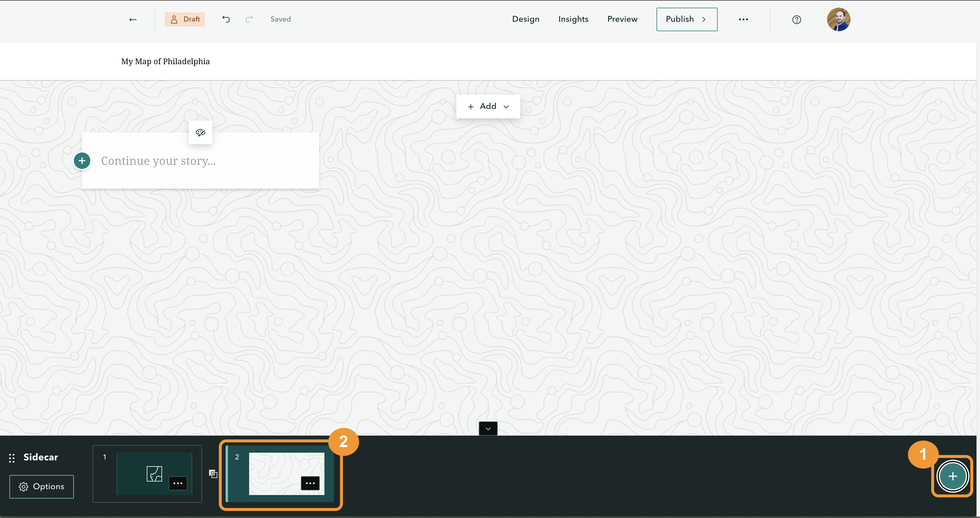Open slide 1 ellipsis menu
The height and width of the screenshot is (518, 980).
[x=178, y=483]
